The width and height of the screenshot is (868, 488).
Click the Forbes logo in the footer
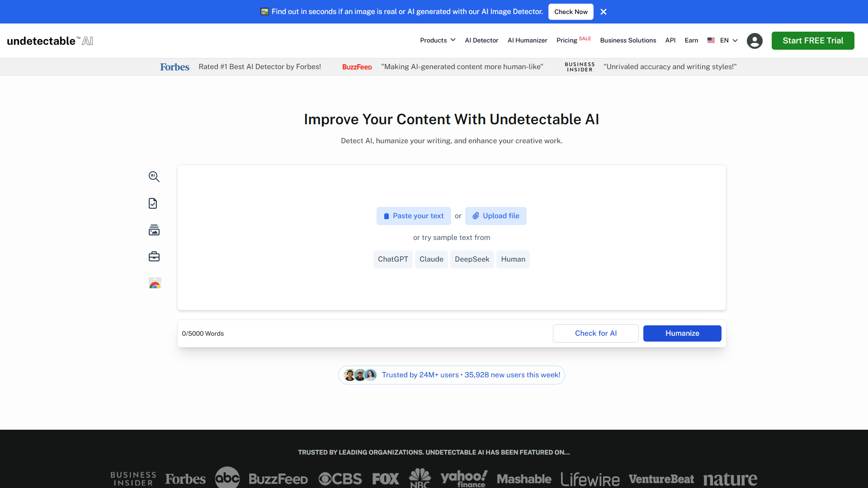tap(185, 479)
